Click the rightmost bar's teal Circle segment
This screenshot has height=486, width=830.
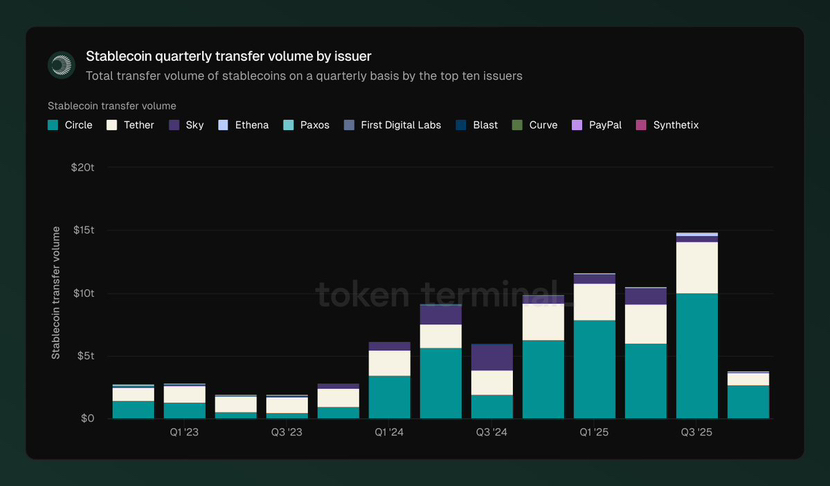coord(748,401)
